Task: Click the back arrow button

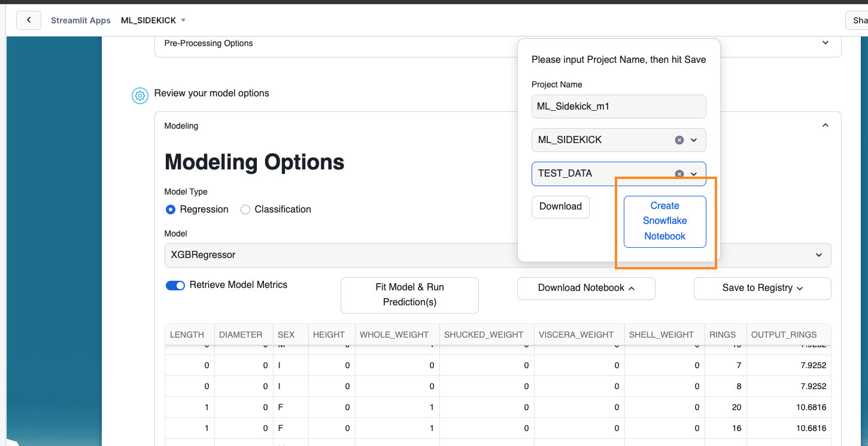Action: [29, 20]
